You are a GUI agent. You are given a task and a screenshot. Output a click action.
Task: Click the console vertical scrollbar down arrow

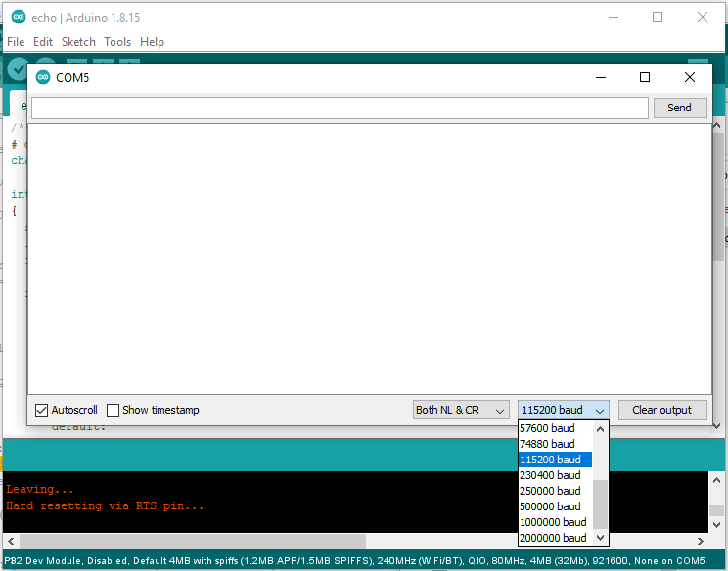(x=716, y=525)
